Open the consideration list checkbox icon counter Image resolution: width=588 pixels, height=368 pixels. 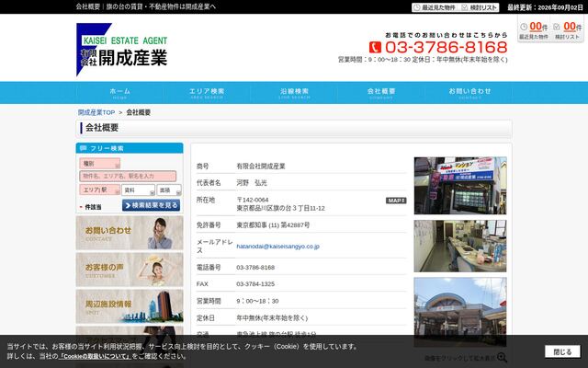point(568,29)
